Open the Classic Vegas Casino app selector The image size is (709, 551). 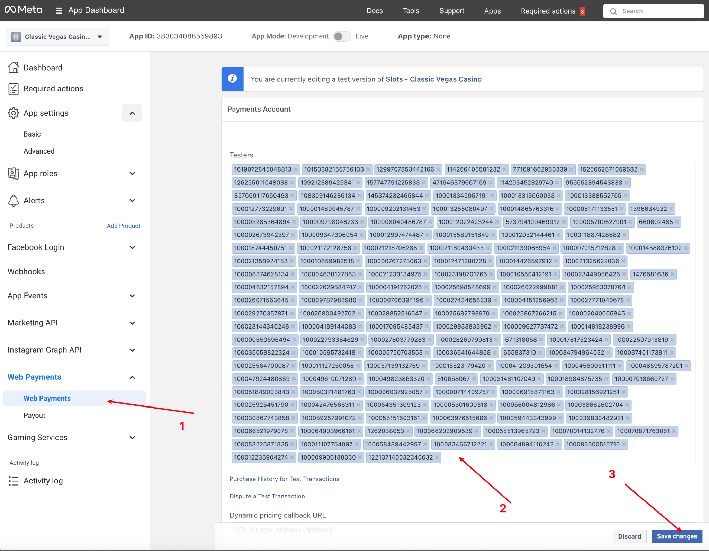tap(66, 37)
